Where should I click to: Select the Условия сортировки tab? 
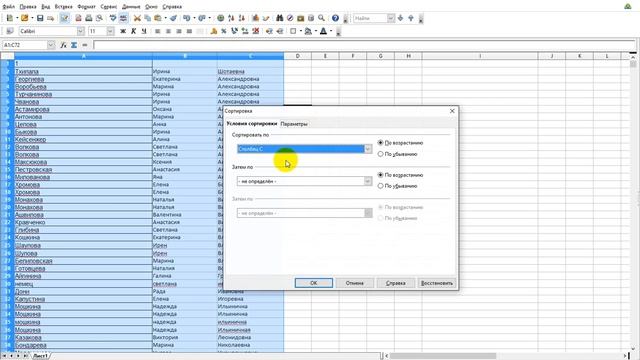(x=251, y=124)
